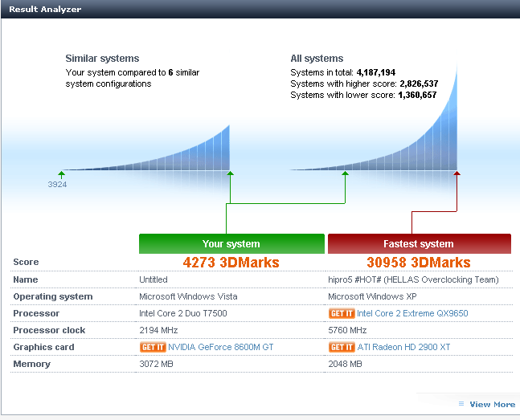520x420 pixels.
Task: Click the Microsoft Windows XP cell
Action: coord(372,296)
